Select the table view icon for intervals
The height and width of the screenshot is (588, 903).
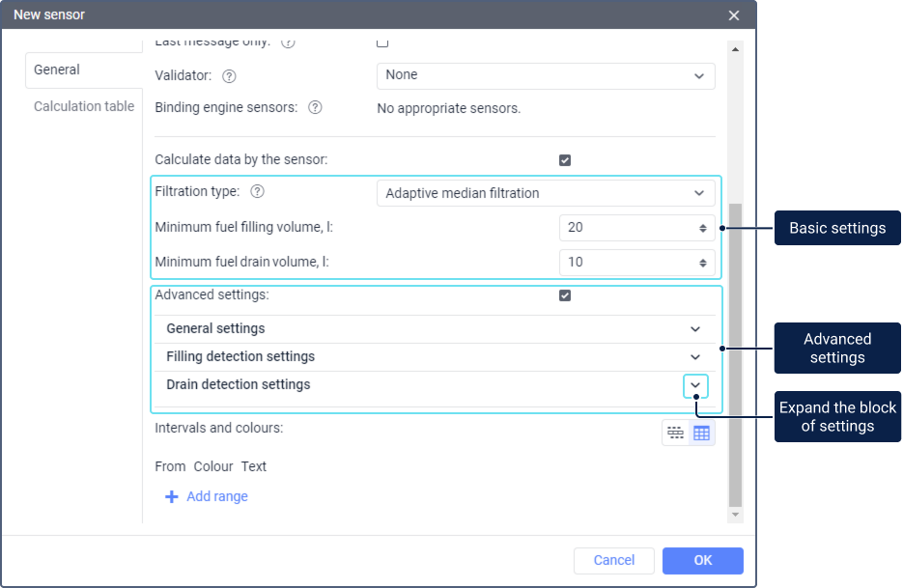pyautogui.click(x=701, y=434)
